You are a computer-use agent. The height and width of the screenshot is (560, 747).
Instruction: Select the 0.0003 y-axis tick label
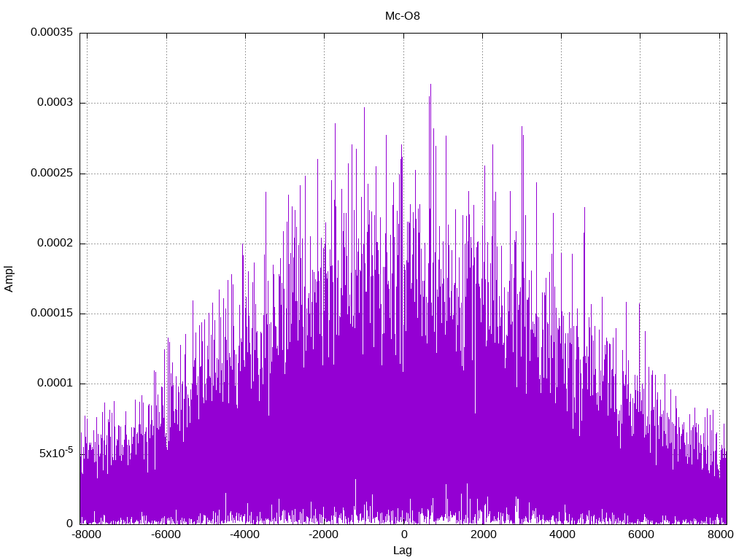pyautogui.click(x=55, y=103)
